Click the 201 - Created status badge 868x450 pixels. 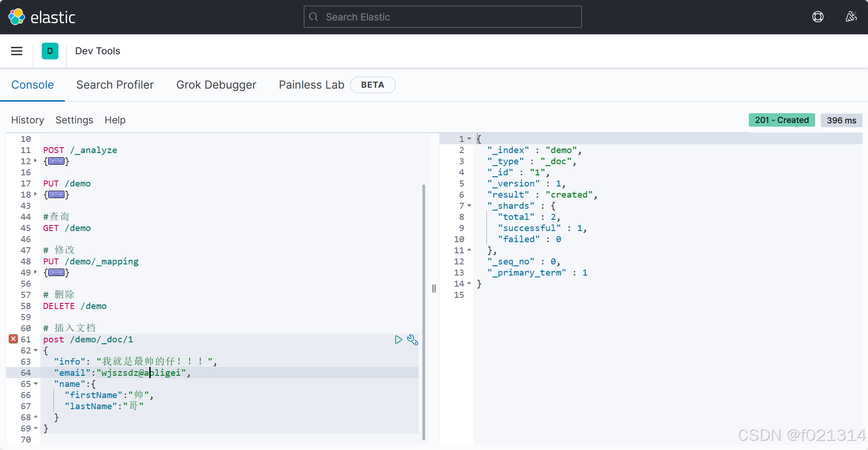(x=782, y=120)
